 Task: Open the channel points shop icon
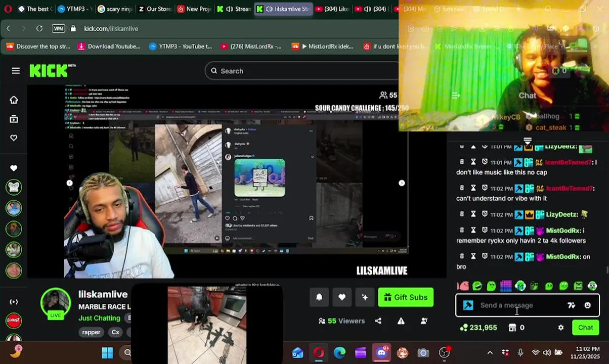pyautogui.click(x=512, y=328)
